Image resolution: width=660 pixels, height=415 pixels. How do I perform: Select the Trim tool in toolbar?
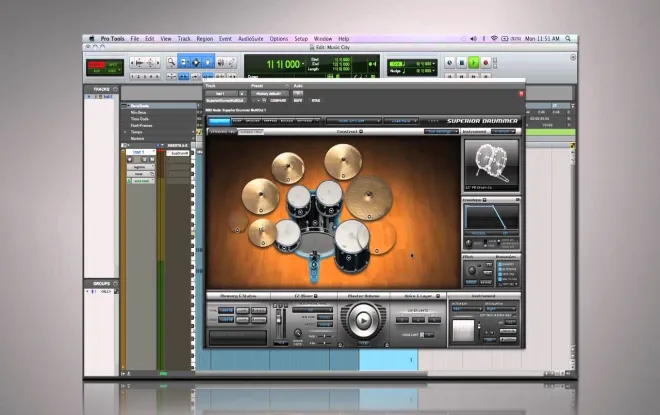[184, 62]
